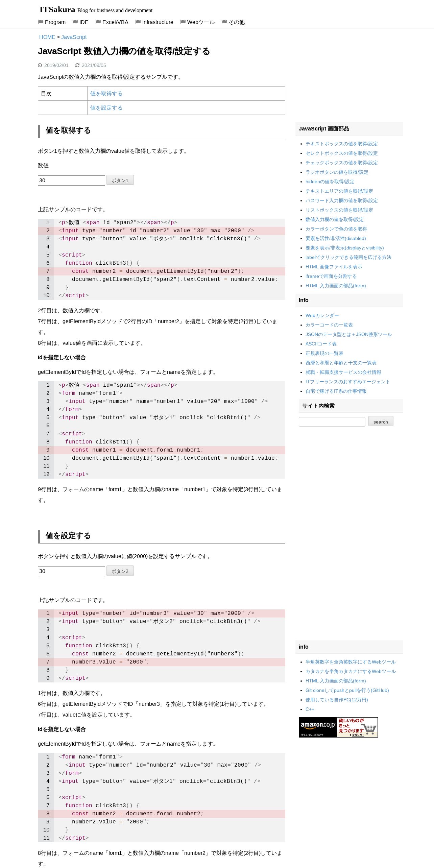Click the clock icon next to 2019/02/01
The height and width of the screenshot is (868, 434).
click(x=40, y=65)
